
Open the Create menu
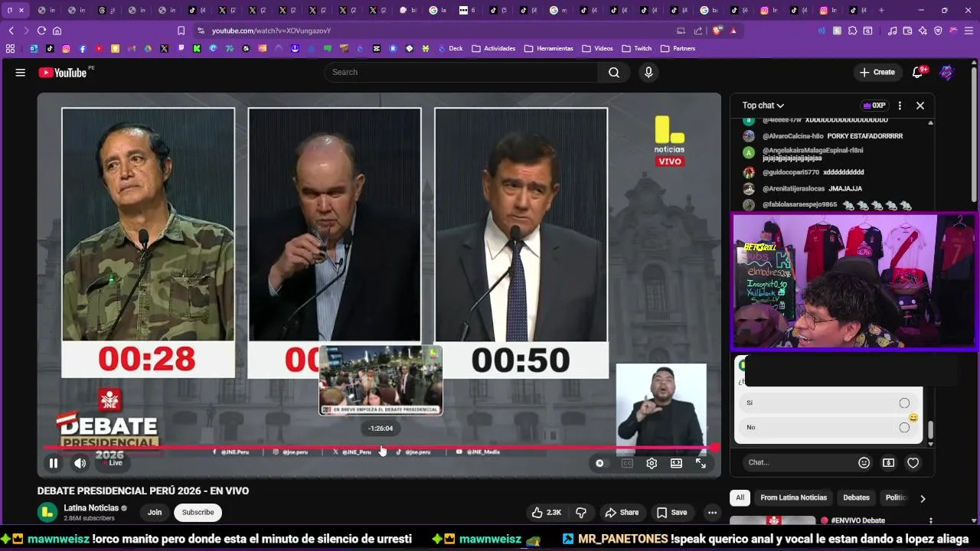point(877,72)
